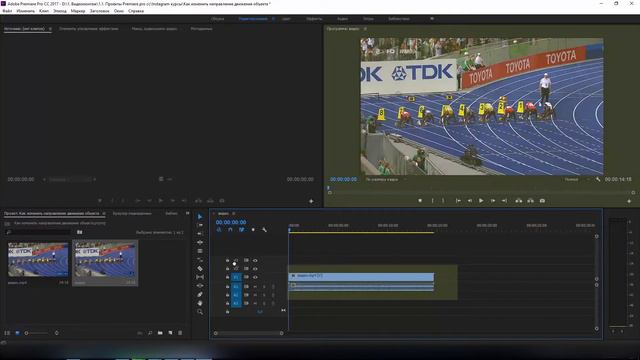The width and height of the screenshot is (640, 360).
Task: Switch to the Цвет workspace tab
Action: [x=287, y=19]
